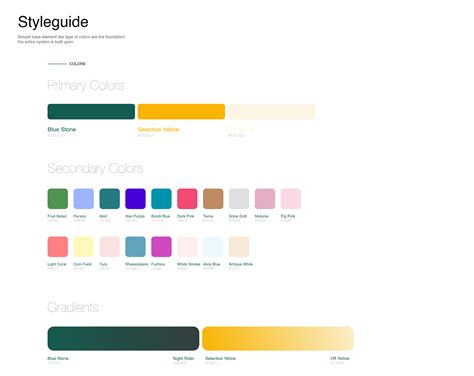Click the 'White Smoke' name label

[189, 264]
